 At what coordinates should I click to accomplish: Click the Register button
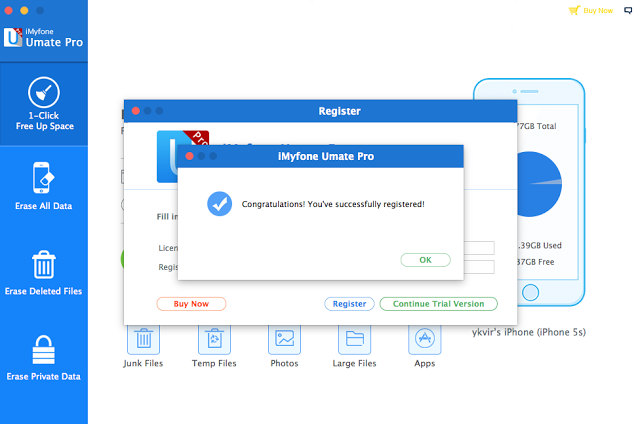click(349, 304)
